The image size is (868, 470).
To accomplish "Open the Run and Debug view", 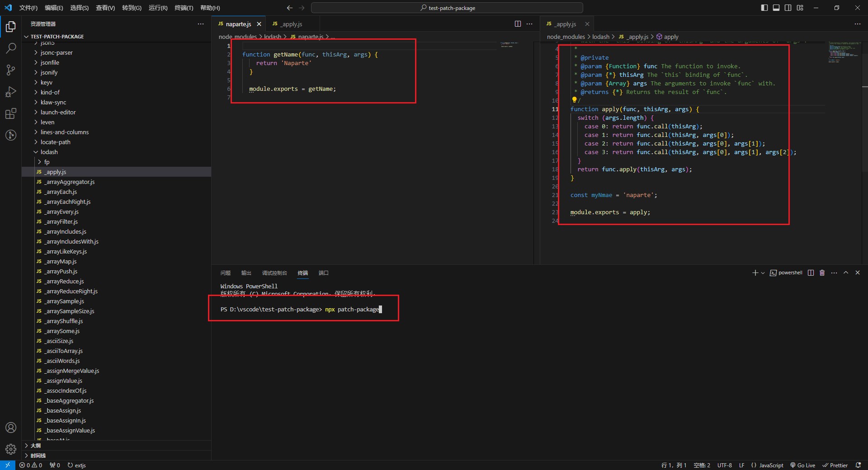I will point(11,92).
